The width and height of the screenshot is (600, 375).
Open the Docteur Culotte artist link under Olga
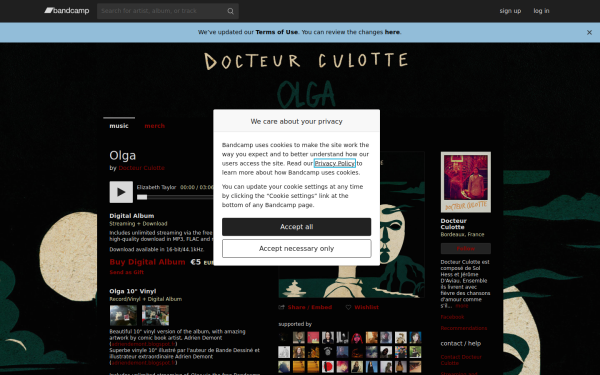(x=142, y=168)
